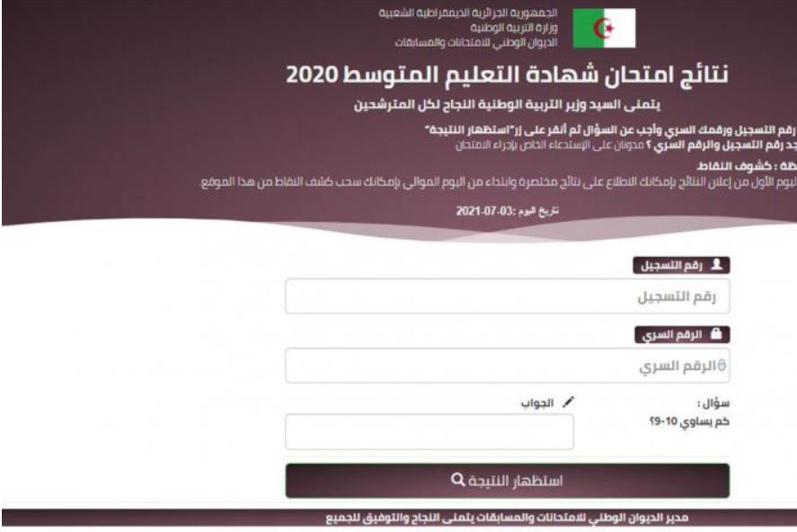
Task: Click the small lock icon inside password field
Action: pos(722,366)
